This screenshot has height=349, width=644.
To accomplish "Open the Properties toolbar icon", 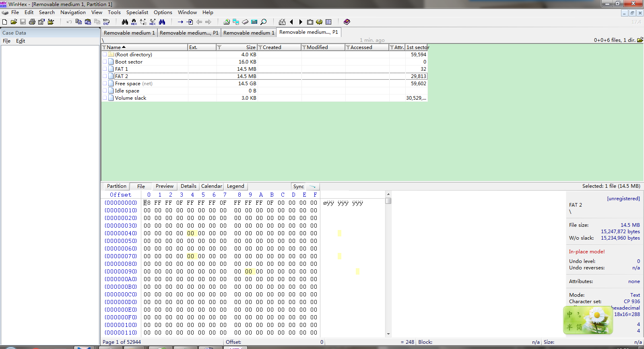I will [x=41, y=22].
